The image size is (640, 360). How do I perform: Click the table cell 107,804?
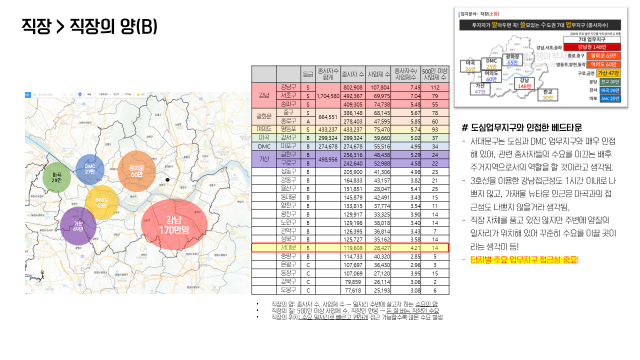click(x=378, y=87)
